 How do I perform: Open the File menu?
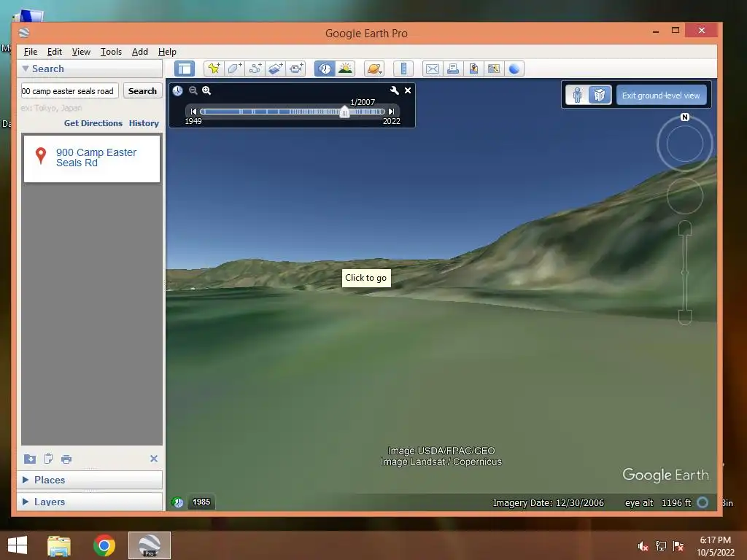[x=31, y=52]
